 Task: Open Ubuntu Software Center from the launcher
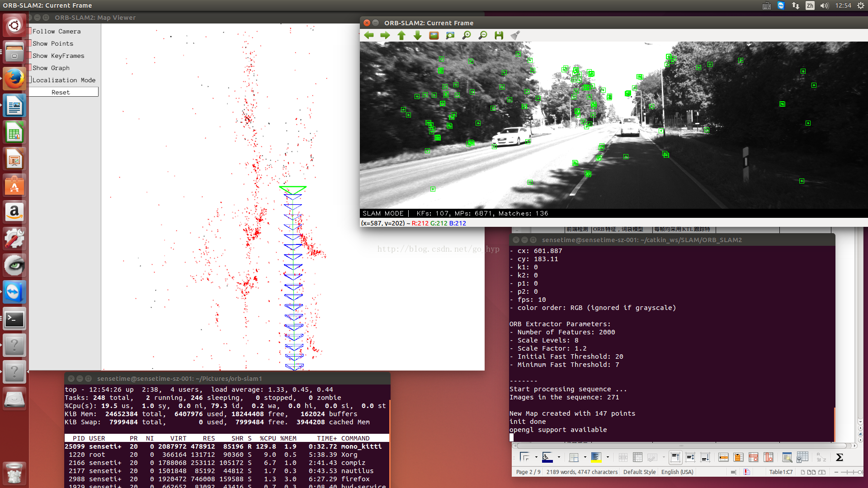[x=14, y=186]
